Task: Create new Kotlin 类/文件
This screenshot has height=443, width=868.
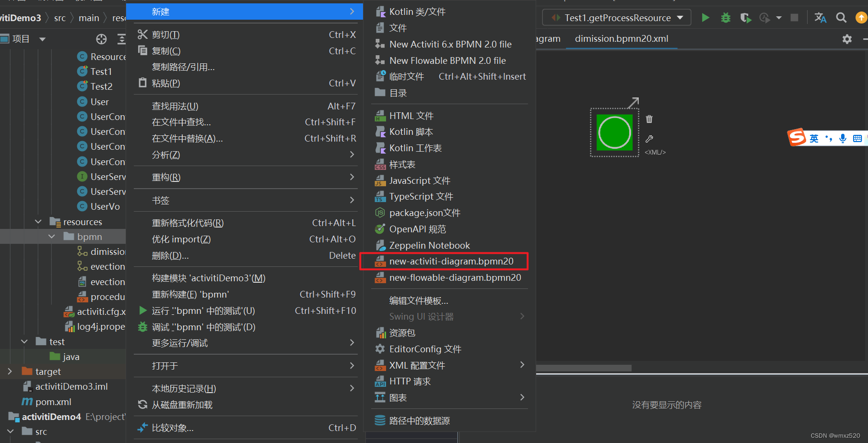Action: tap(449, 12)
